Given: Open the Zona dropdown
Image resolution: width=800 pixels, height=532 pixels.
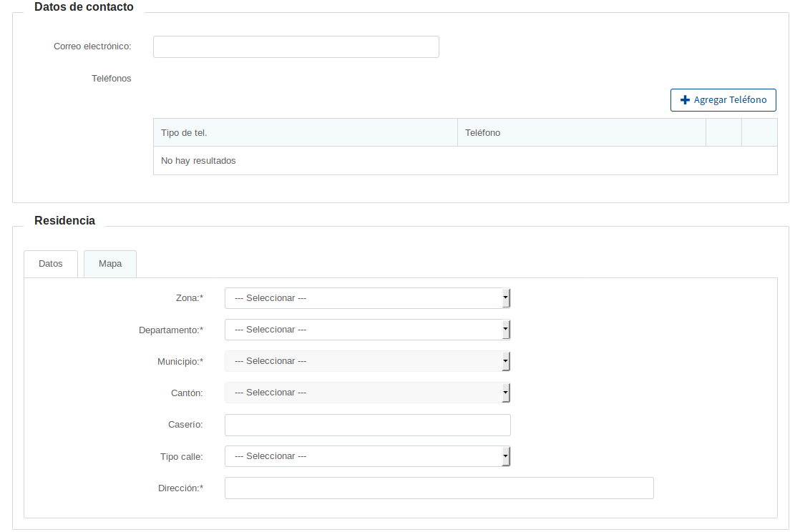Looking at the screenshot, I should pyautogui.click(x=367, y=298).
